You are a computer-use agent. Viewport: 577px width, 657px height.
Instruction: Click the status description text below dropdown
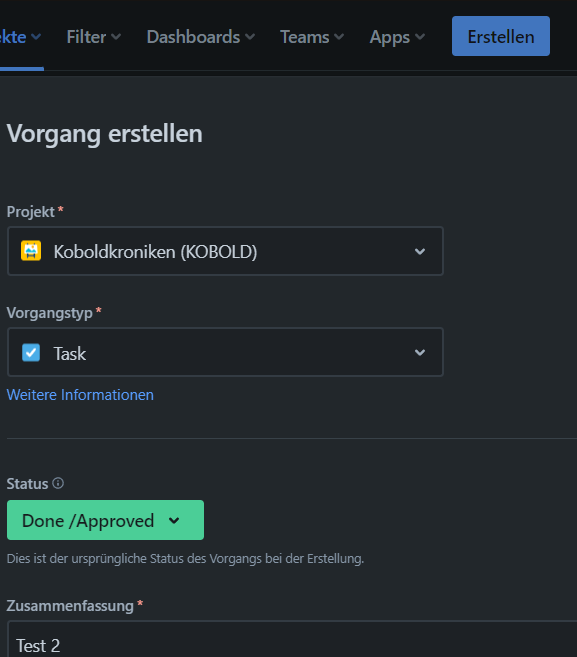(186, 559)
